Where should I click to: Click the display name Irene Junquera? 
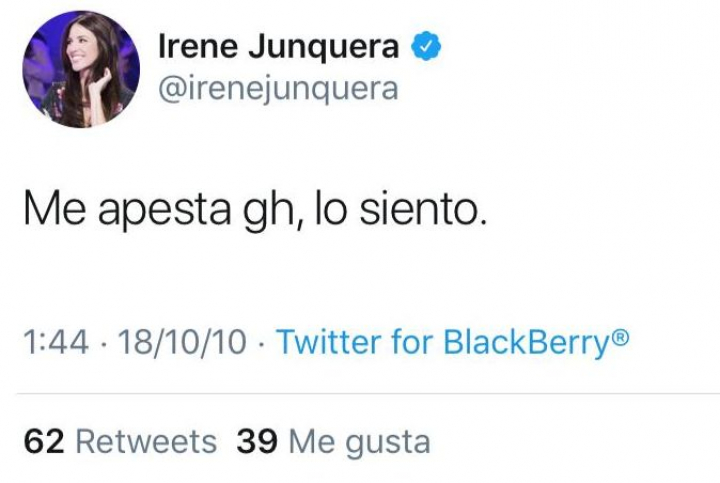[x=278, y=46]
